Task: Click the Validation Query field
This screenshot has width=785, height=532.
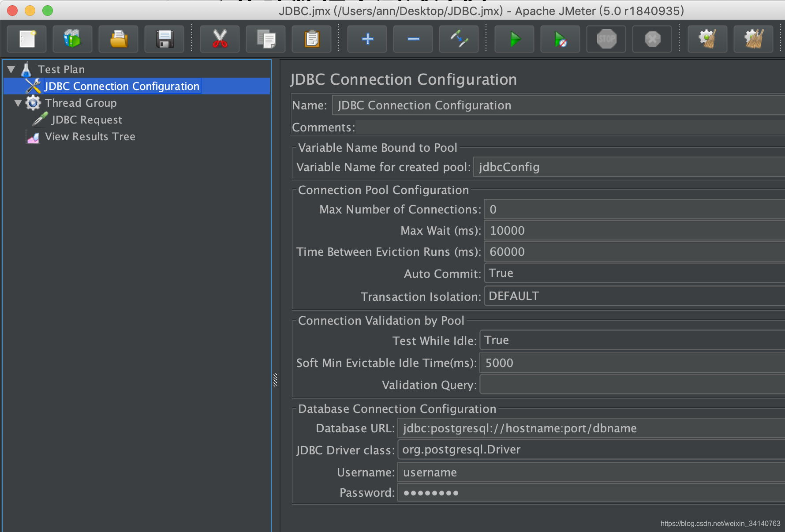Action: 632,385
